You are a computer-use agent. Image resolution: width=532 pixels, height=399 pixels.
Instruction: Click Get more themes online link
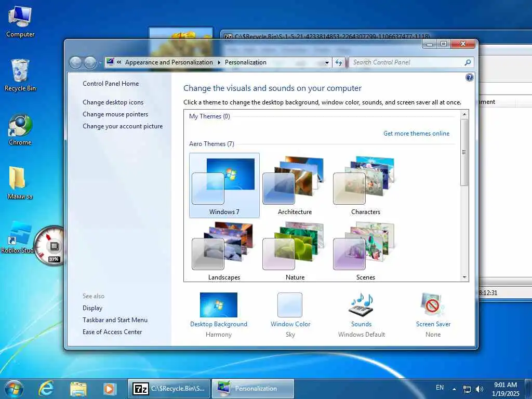(x=416, y=134)
